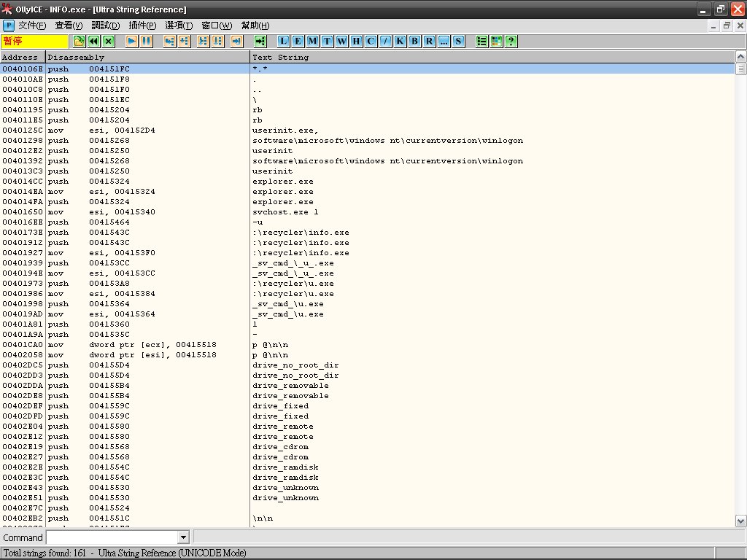Click the green Help question mark icon
Image resolution: width=747 pixels, height=560 pixels.
pyautogui.click(x=511, y=42)
